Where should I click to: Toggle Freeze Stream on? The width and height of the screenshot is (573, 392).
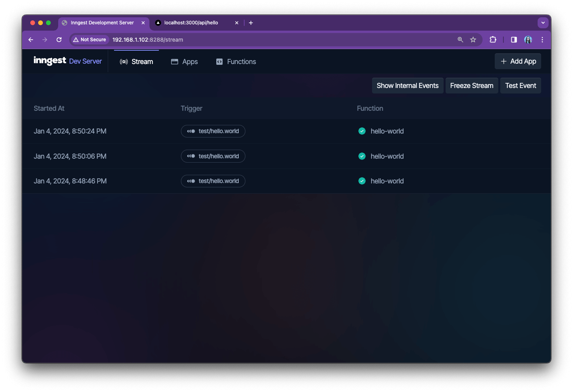coord(472,85)
